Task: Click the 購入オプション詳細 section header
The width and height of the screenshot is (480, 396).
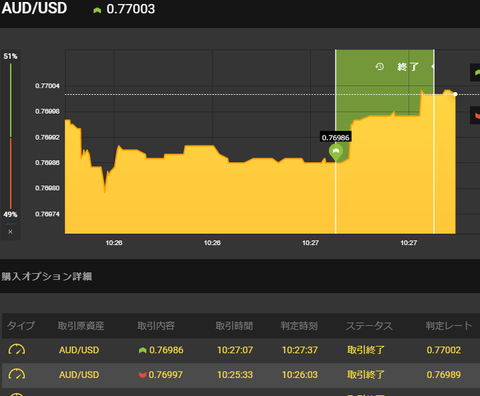Action: click(x=47, y=276)
